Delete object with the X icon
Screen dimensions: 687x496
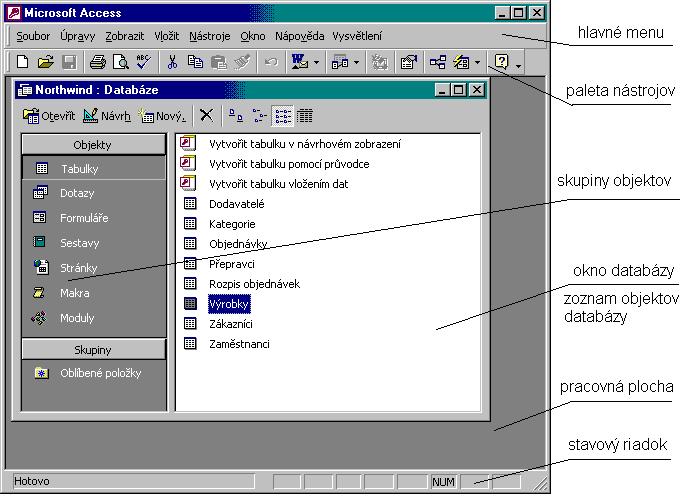coord(206,116)
